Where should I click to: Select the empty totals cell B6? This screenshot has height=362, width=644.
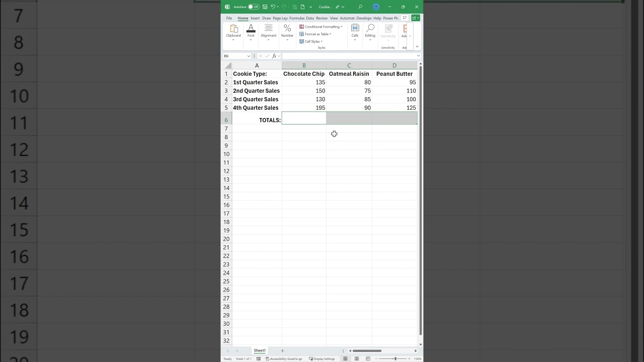(x=304, y=118)
